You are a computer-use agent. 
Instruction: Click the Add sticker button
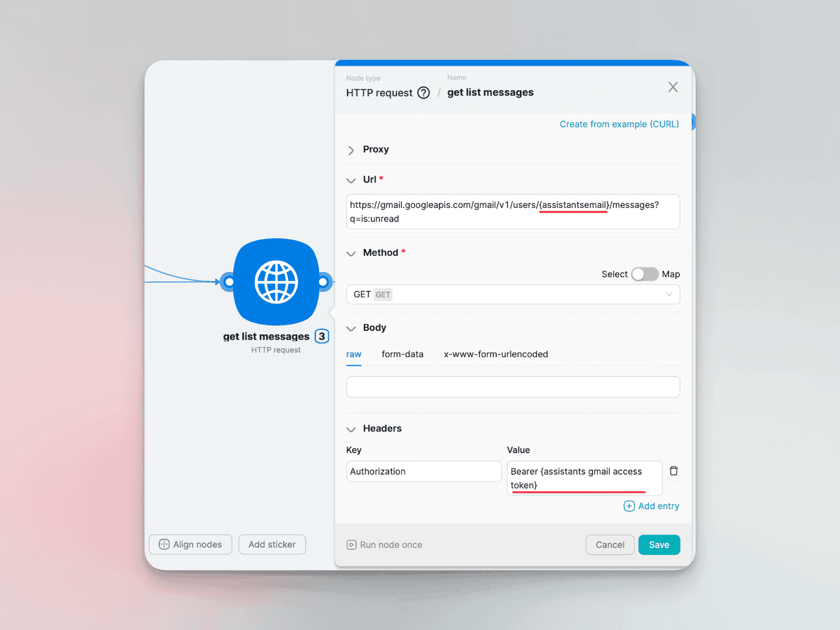point(272,544)
